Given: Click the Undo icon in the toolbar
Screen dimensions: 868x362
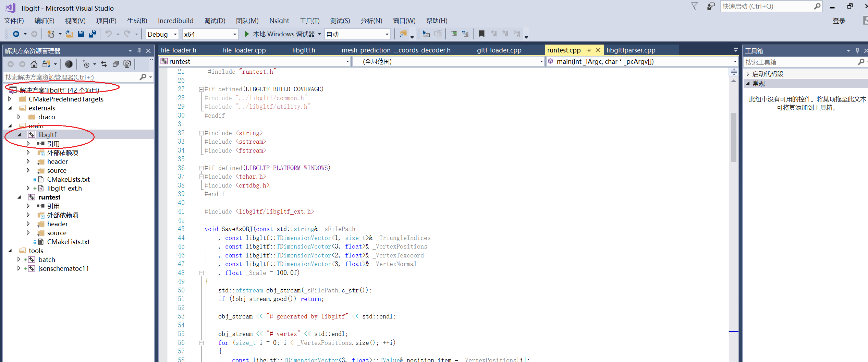Looking at the screenshot, I should coord(109,34).
